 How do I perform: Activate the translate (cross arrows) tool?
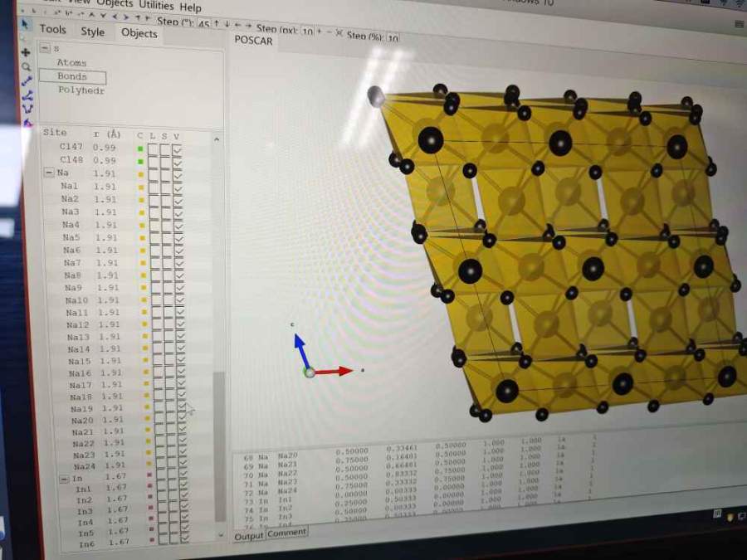click(x=26, y=52)
